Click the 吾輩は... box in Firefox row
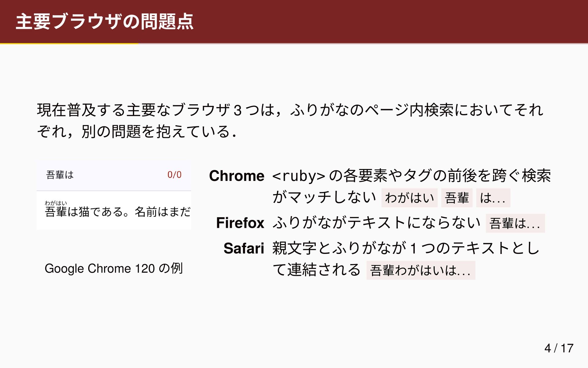This screenshot has width=588, height=368. pos(515,223)
